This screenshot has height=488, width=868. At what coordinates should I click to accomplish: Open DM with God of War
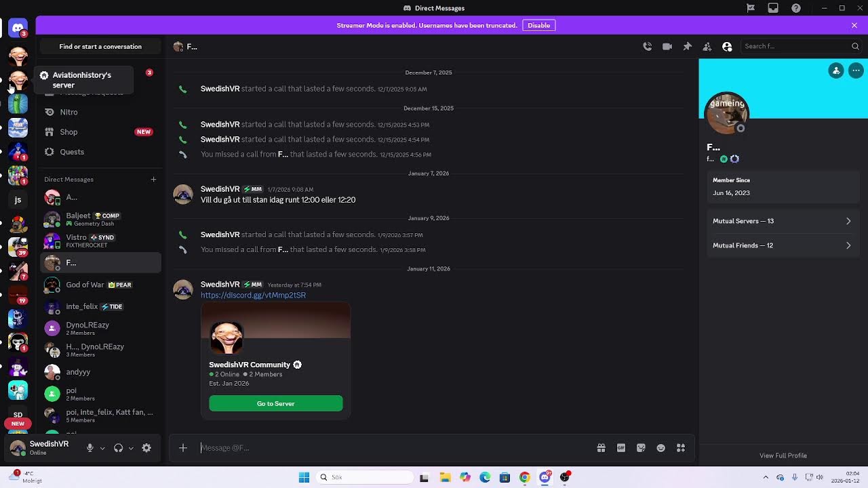[101, 285]
